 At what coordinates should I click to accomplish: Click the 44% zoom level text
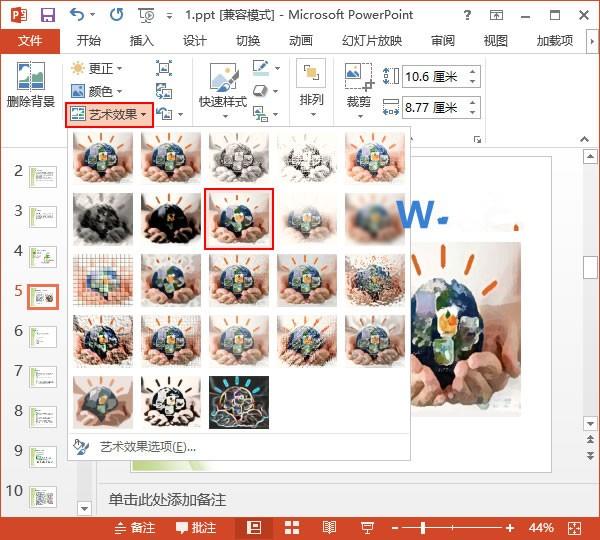tap(541, 528)
